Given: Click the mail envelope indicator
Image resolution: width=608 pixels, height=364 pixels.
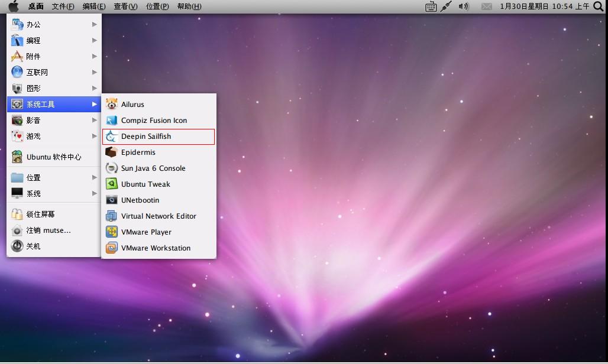Looking at the screenshot, I should (x=487, y=6).
